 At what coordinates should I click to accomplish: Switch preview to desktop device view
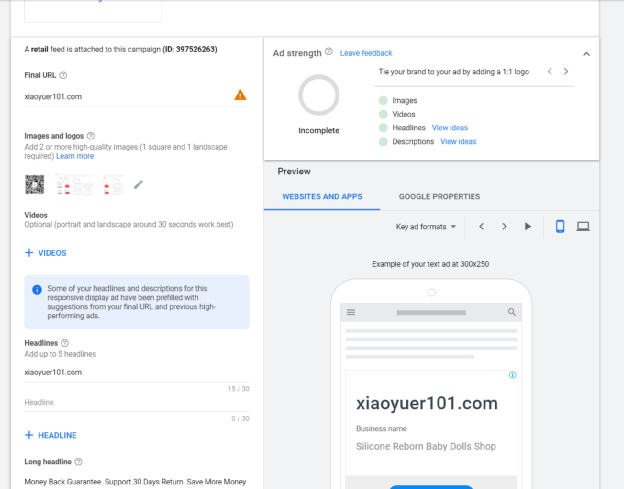[583, 226]
